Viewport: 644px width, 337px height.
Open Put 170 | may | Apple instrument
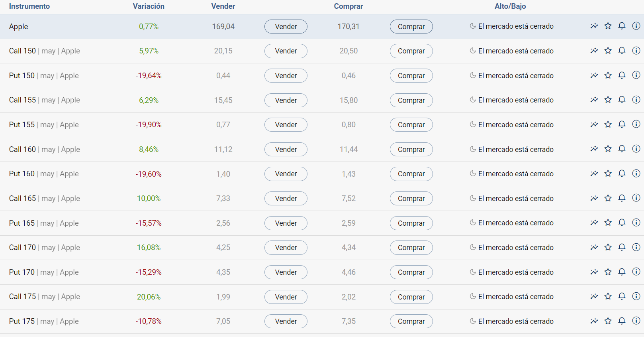[x=44, y=272]
